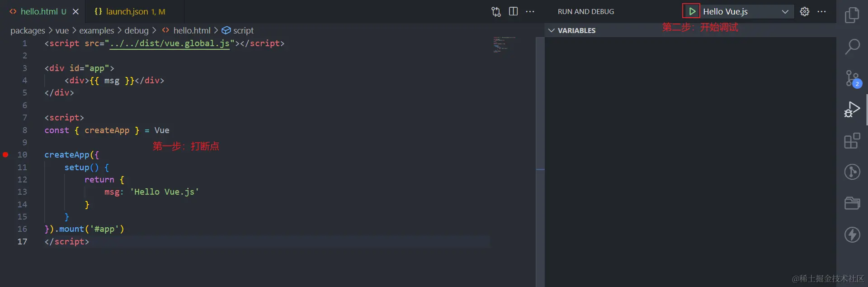Open Hello Vue.js configuration dropdown

[746, 11]
